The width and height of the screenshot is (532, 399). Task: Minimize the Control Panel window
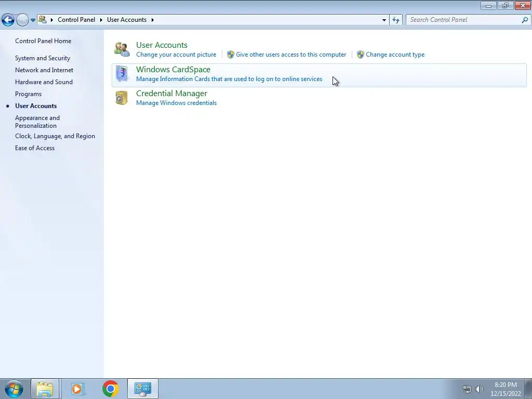[488, 5]
